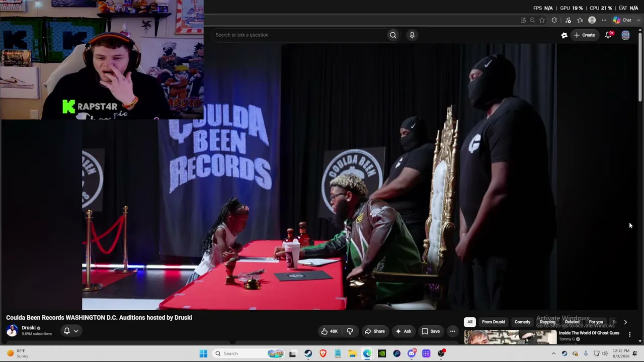Select the 'Rapping' filter chip
Viewport: 644px width, 362px height.
[x=547, y=322]
